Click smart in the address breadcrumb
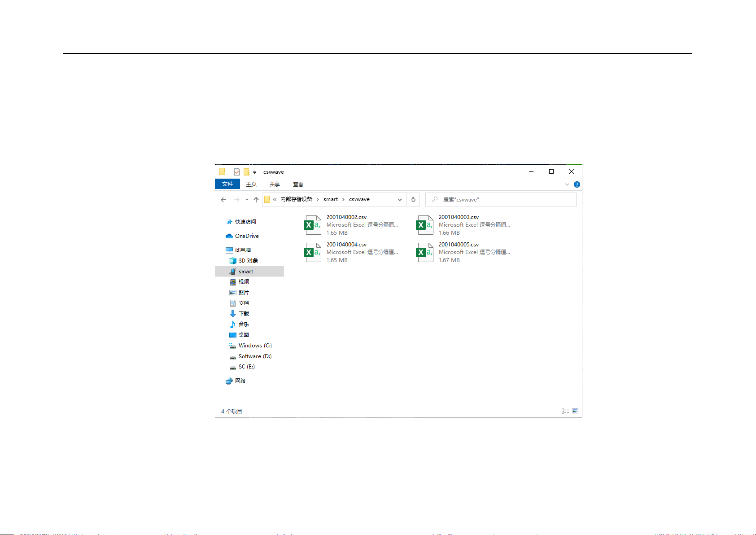 click(331, 199)
